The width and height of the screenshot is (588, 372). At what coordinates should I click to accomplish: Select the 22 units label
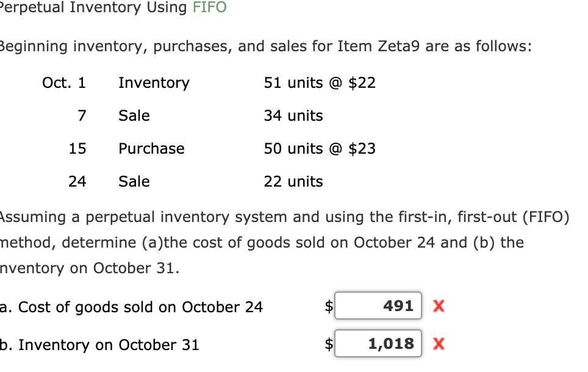tap(293, 181)
